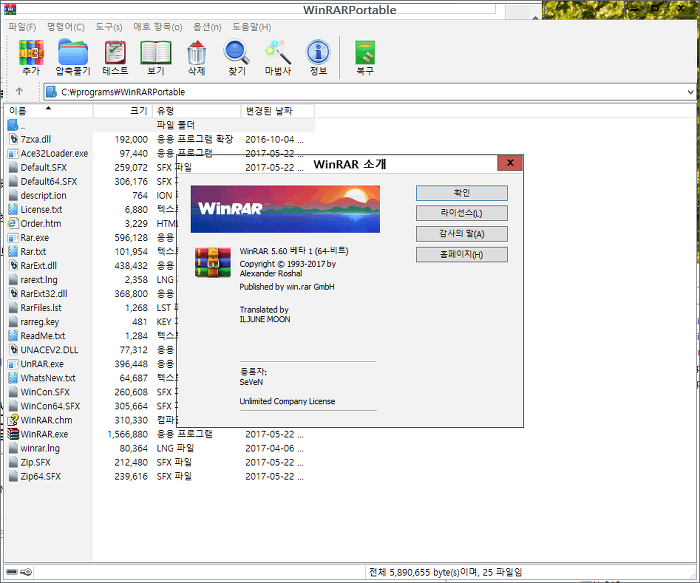The image size is (700, 583).
Task: Close the WinRAR 소개 dialog
Action: (510, 163)
